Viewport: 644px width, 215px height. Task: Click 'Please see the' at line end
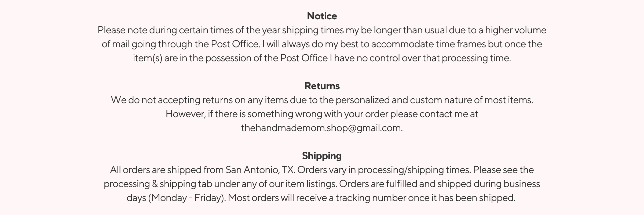[x=503, y=170]
